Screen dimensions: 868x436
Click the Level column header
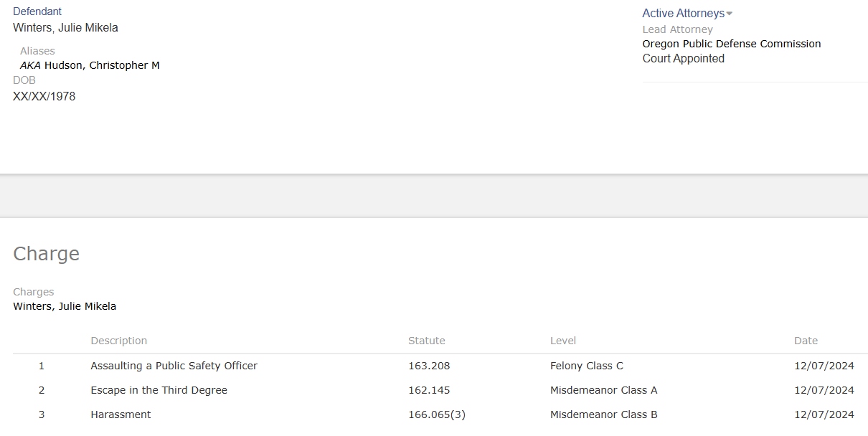pyautogui.click(x=562, y=341)
